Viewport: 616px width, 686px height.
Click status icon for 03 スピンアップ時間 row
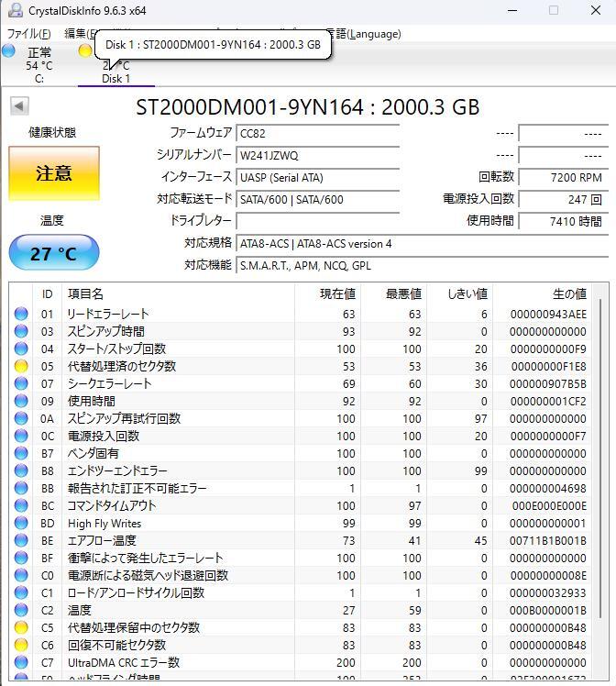pyautogui.click(x=21, y=331)
